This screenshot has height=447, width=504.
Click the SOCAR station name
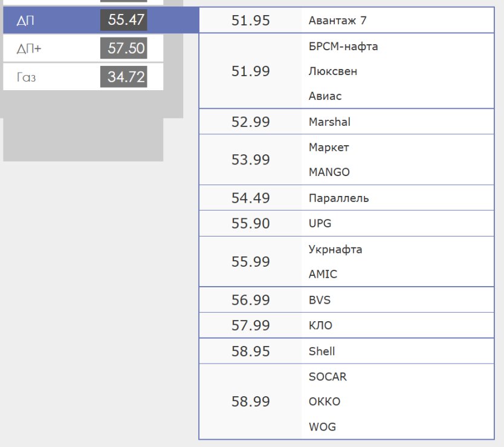click(x=328, y=376)
